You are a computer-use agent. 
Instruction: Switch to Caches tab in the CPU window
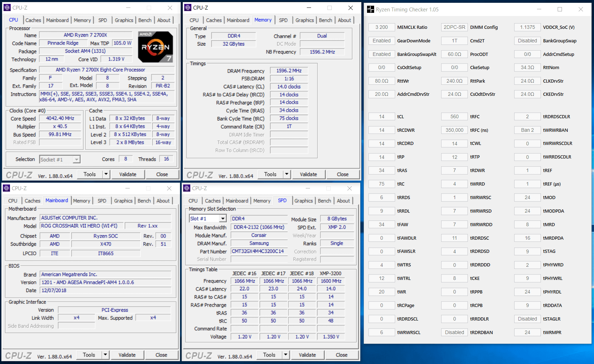click(33, 20)
